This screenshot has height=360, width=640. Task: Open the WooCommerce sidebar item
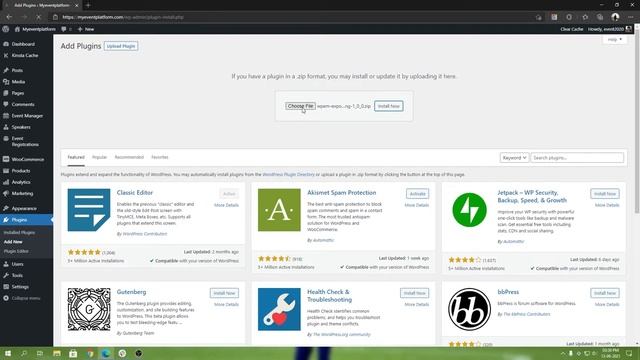point(27,160)
